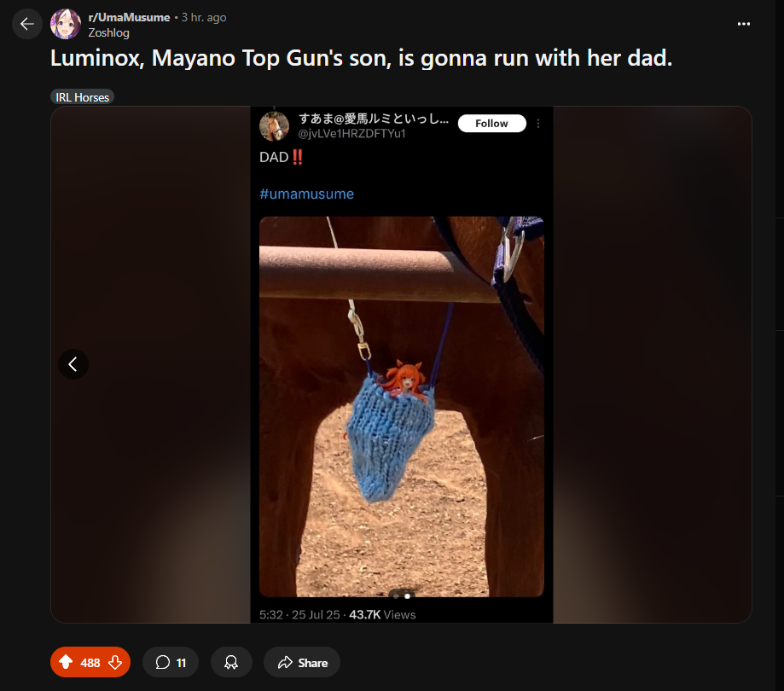784x691 pixels.
Task: Click the Follow button in the tweet
Action: pyautogui.click(x=491, y=124)
